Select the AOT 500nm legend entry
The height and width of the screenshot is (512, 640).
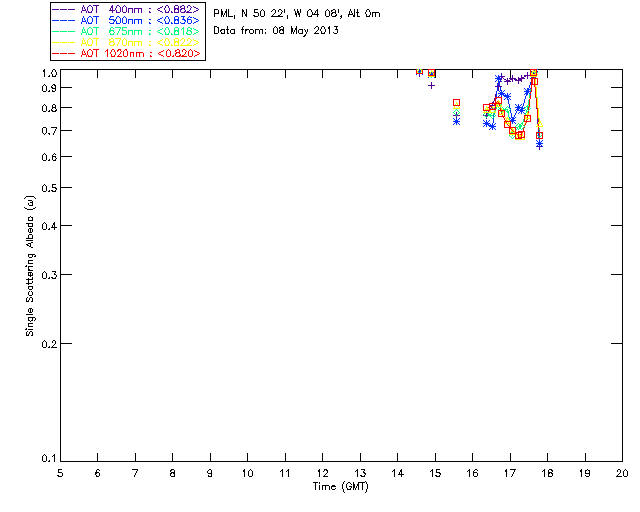pyautogui.click(x=126, y=20)
